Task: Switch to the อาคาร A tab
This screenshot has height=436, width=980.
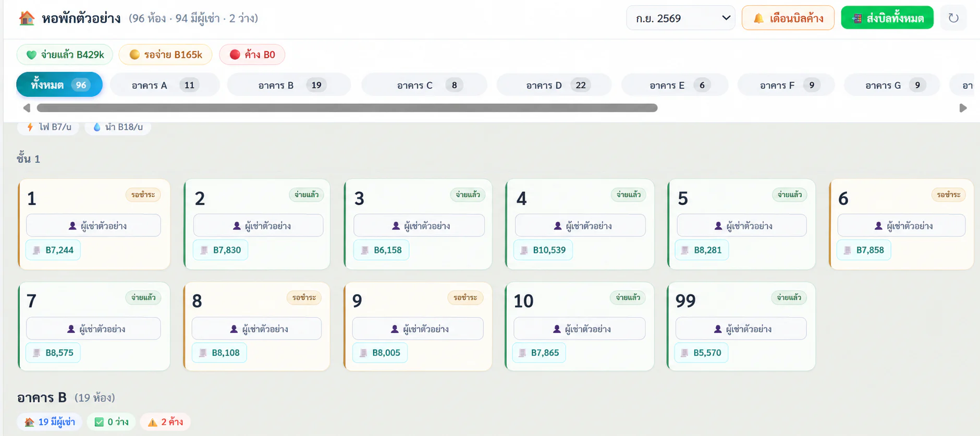Action: tap(165, 85)
